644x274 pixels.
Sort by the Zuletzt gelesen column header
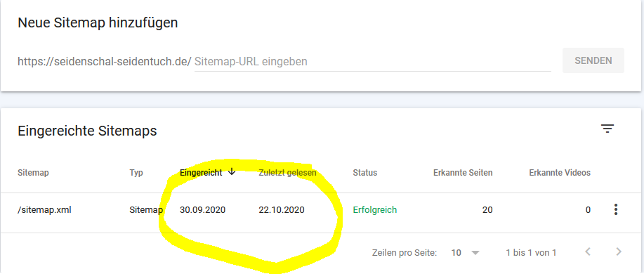[x=287, y=173]
